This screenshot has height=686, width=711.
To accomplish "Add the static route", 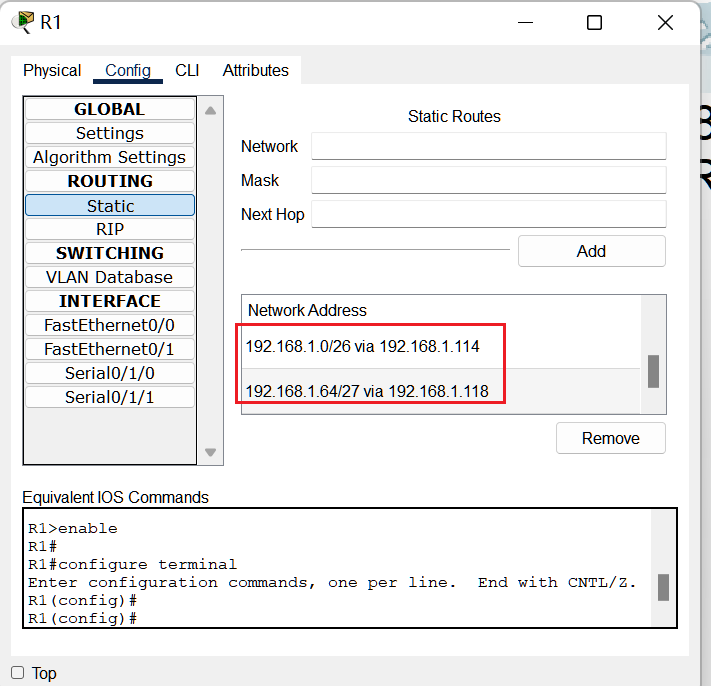I will (592, 251).
